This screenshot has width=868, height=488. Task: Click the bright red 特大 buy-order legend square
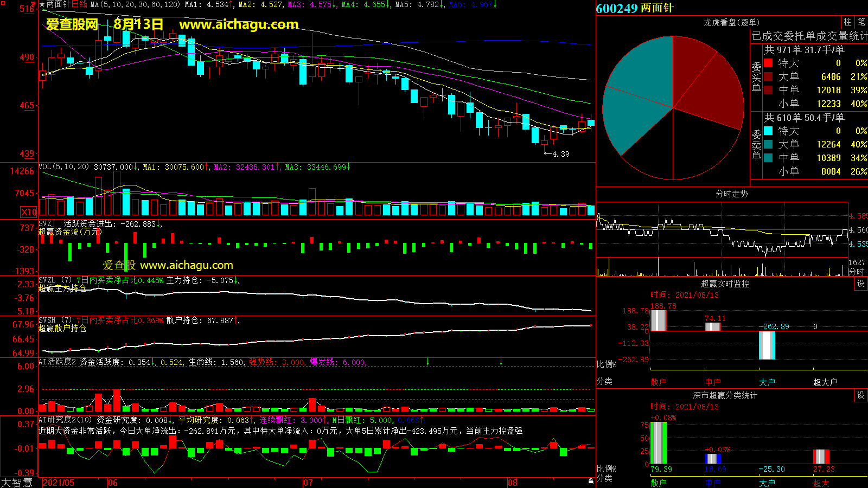(x=768, y=63)
